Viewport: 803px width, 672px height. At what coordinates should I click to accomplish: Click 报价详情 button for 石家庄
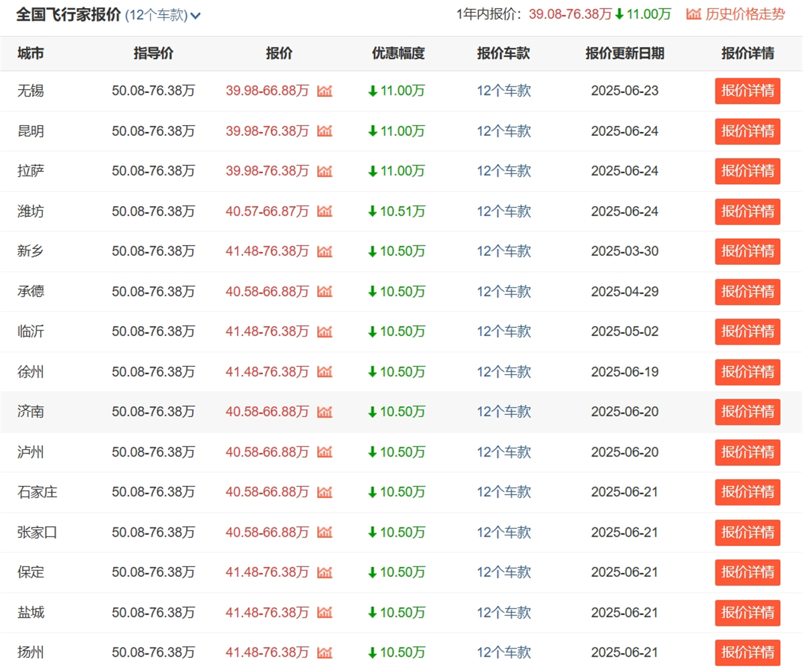click(747, 493)
